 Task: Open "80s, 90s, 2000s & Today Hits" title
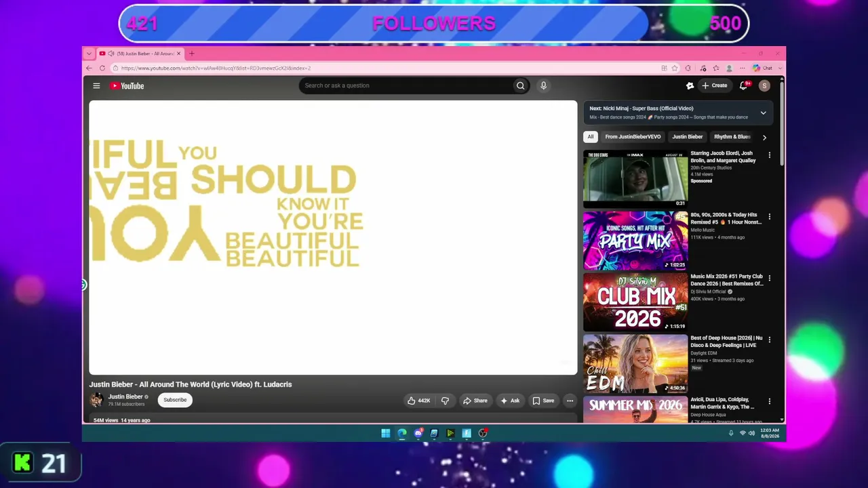click(726, 218)
